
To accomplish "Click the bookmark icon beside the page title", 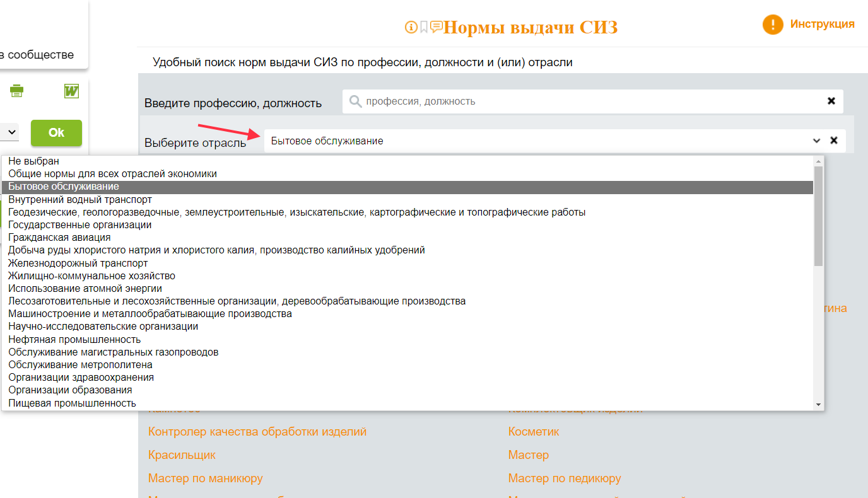I will click(x=424, y=27).
